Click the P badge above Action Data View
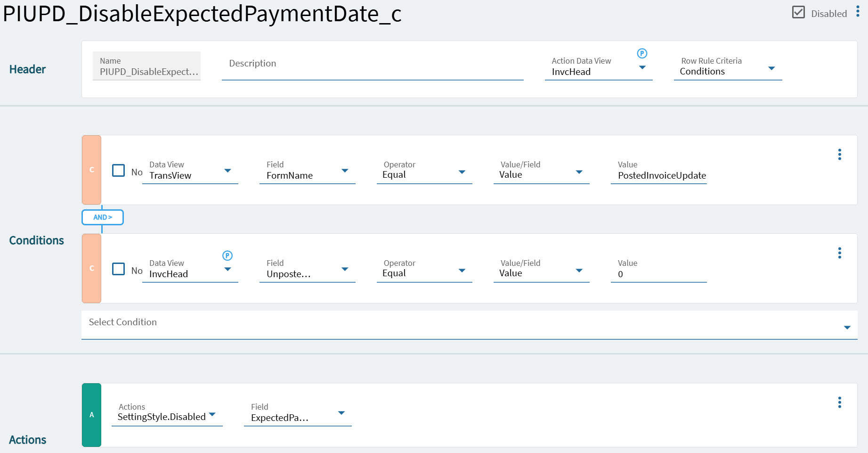Viewport: 868px width, 453px height. point(642,53)
